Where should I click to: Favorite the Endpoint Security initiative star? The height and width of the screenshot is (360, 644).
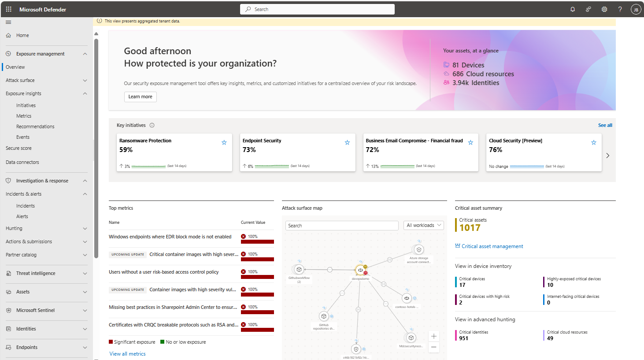[347, 142]
